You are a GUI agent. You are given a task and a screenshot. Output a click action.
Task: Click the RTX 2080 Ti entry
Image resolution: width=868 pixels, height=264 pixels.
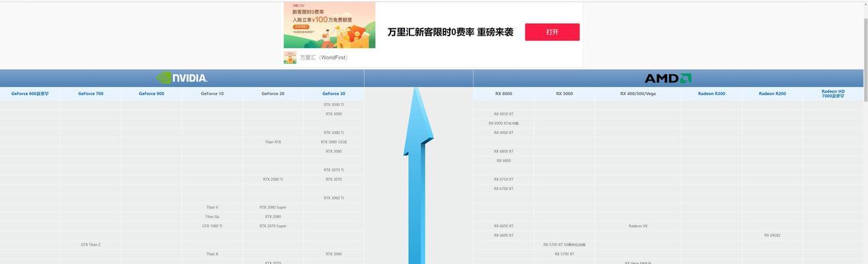273,180
